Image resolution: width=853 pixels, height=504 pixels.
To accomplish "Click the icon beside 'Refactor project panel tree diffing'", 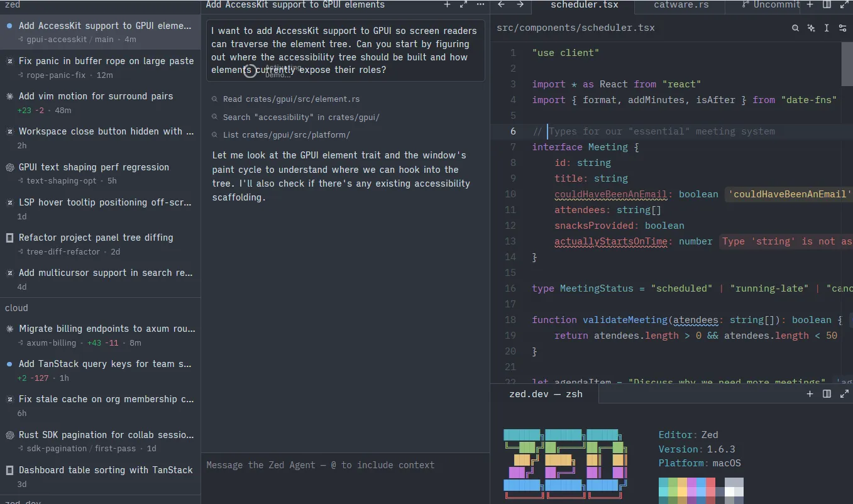I will (x=9, y=238).
